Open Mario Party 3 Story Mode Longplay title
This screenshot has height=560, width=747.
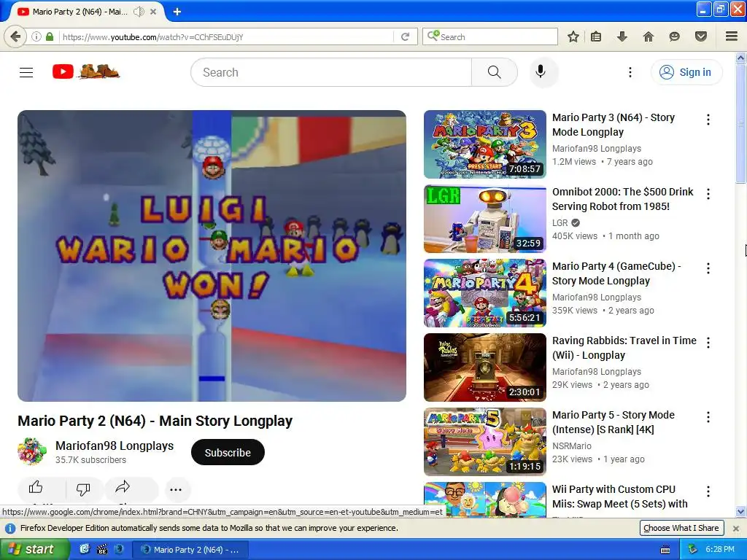coord(613,125)
